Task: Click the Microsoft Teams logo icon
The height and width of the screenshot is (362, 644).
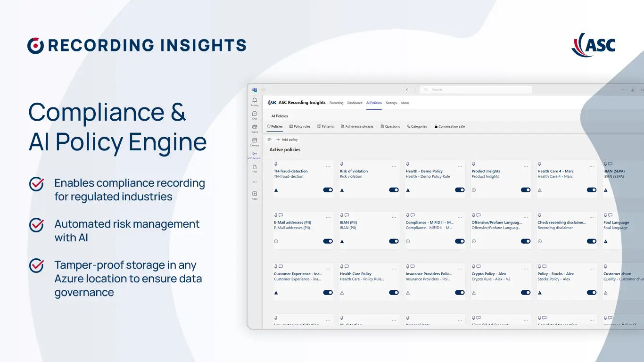Action: click(x=255, y=90)
